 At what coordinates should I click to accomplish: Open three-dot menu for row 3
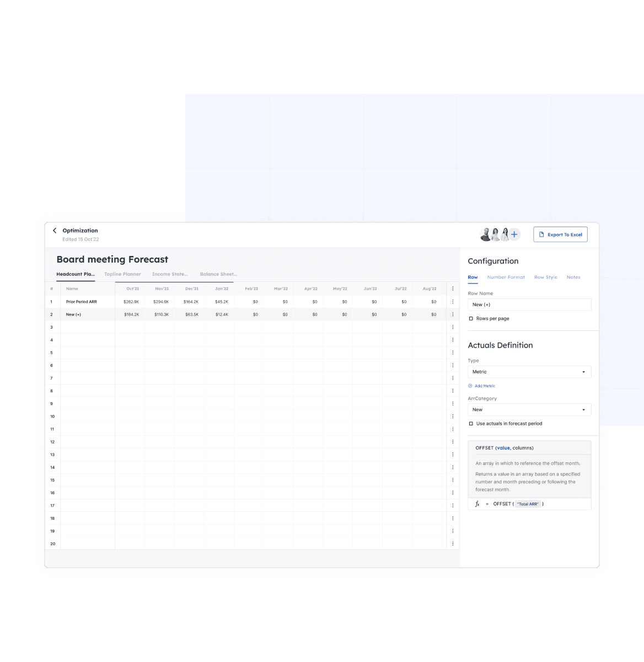click(453, 327)
